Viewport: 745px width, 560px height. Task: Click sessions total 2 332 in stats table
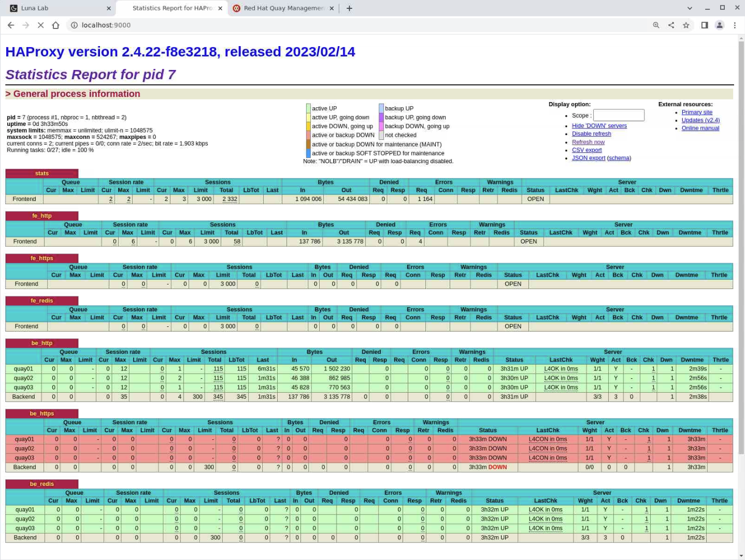(230, 199)
